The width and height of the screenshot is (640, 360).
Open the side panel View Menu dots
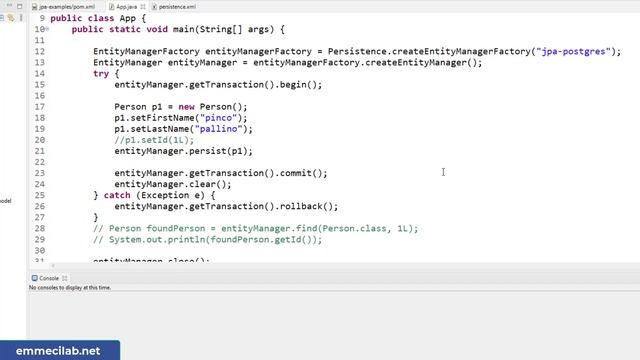click(21, 18)
